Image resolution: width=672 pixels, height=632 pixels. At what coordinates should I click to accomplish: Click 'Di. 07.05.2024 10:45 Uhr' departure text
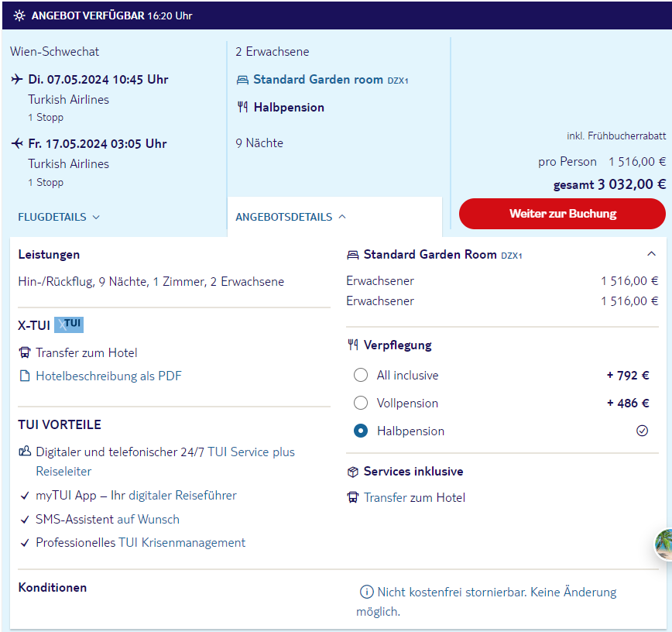tap(98, 79)
